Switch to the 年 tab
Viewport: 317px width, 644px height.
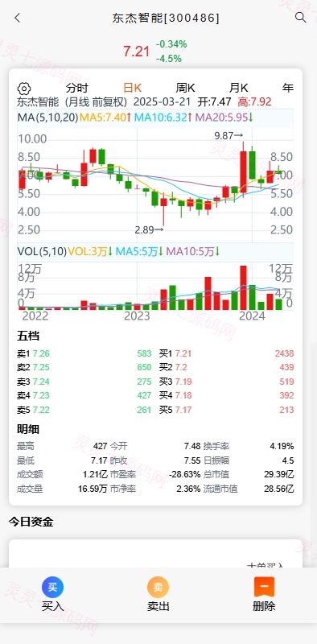pos(288,88)
